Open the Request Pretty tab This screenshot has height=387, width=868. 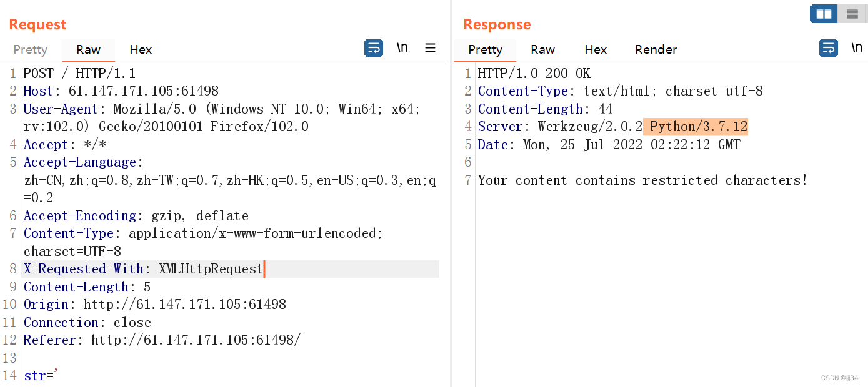30,50
